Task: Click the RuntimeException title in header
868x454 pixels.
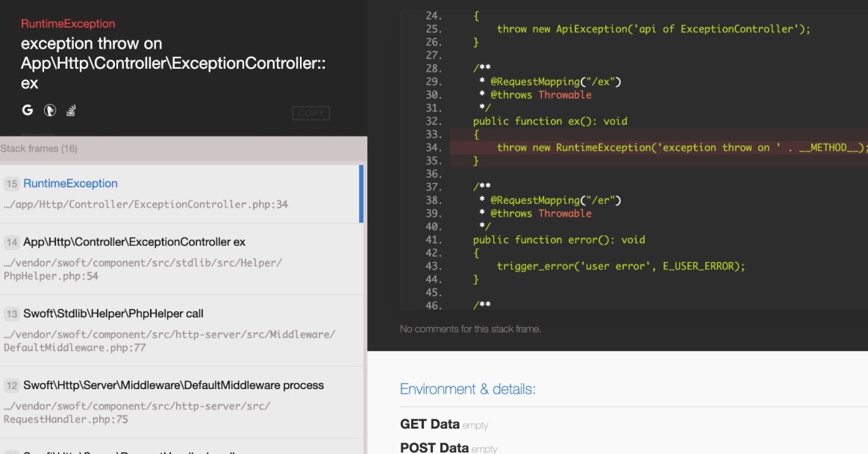Action: (x=68, y=24)
